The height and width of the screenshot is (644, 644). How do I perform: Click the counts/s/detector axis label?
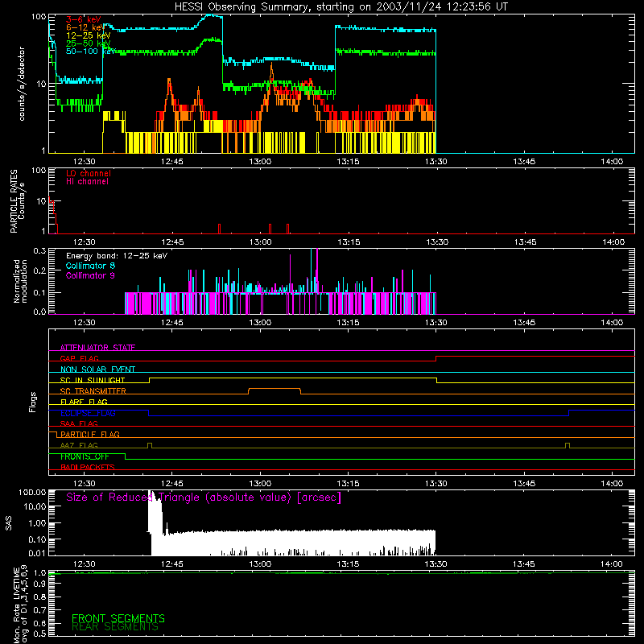point(22,84)
